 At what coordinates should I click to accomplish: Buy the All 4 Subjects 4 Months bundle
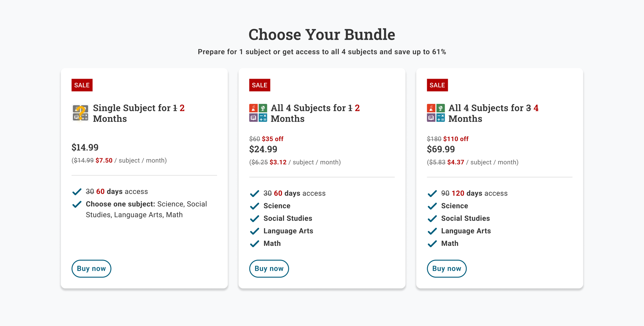click(447, 268)
